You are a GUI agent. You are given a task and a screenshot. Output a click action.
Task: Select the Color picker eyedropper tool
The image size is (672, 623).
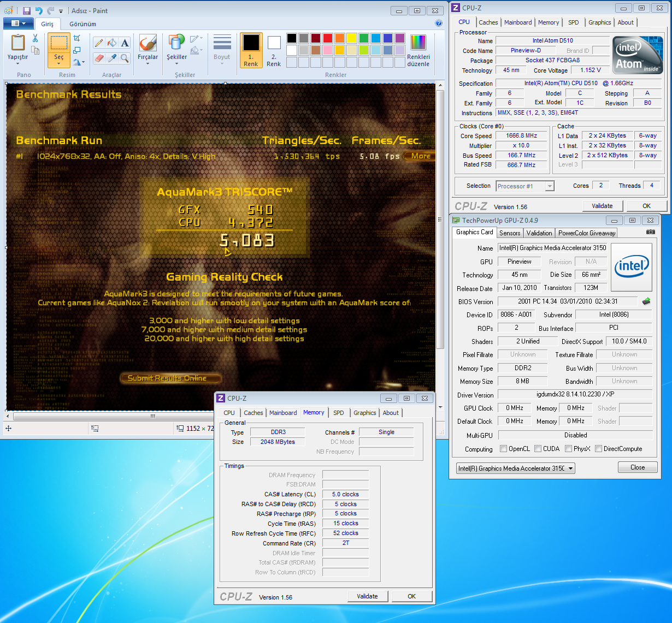pos(112,58)
